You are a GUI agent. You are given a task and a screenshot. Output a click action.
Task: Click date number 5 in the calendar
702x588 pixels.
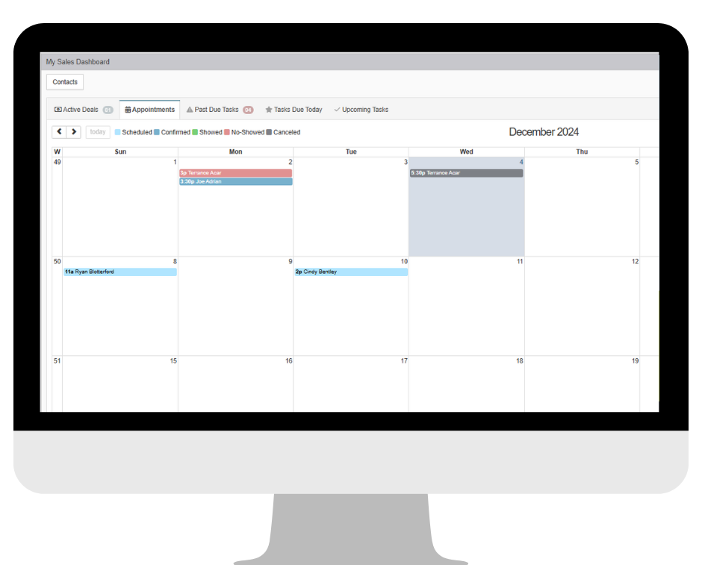point(636,162)
